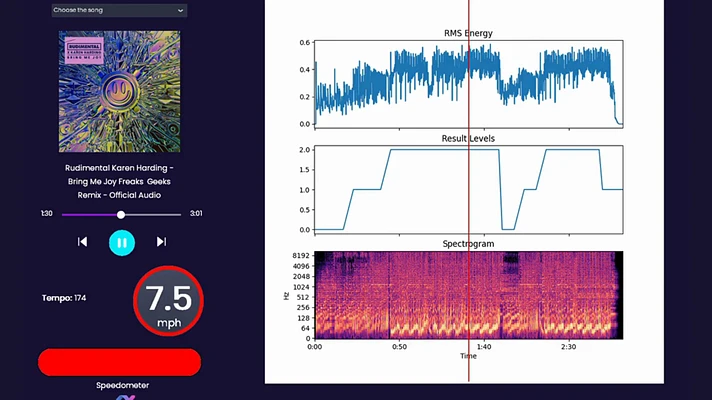
Task: Pause the playing song
Action: tap(122, 242)
